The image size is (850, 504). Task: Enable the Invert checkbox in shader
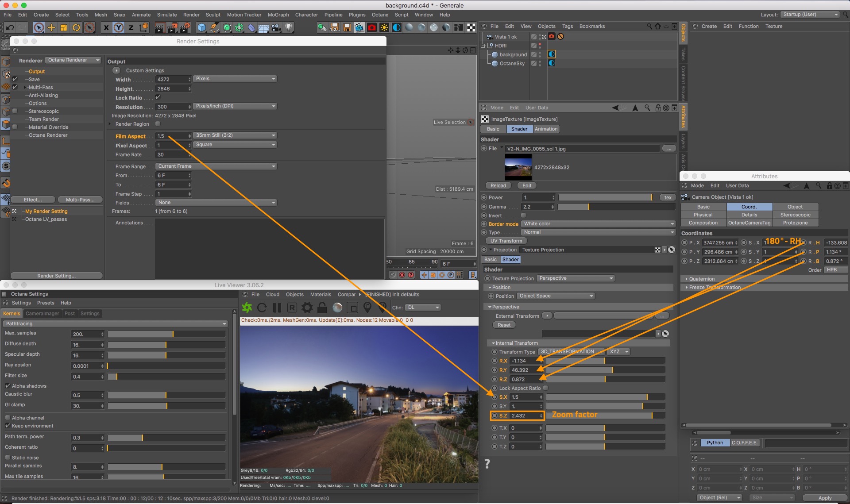tap(523, 215)
